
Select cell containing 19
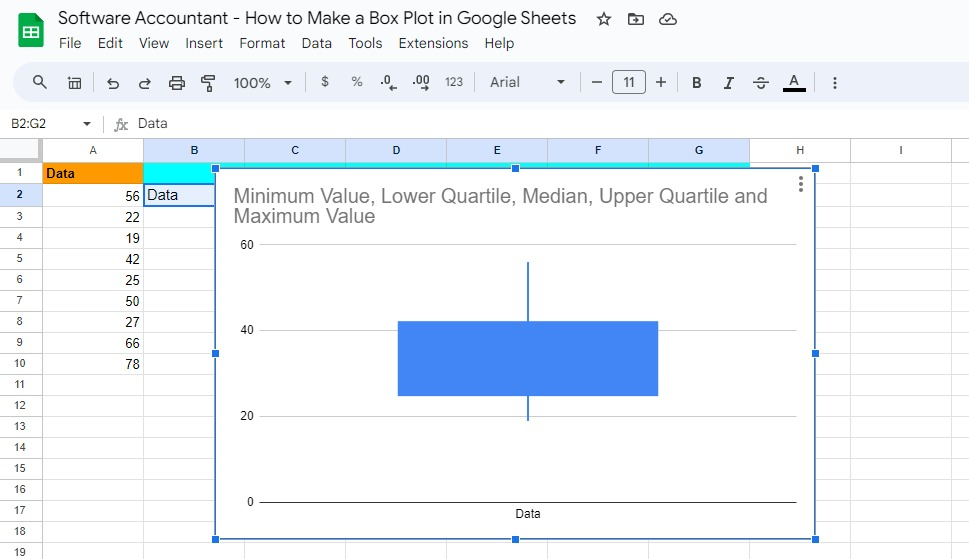pos(93,238)
